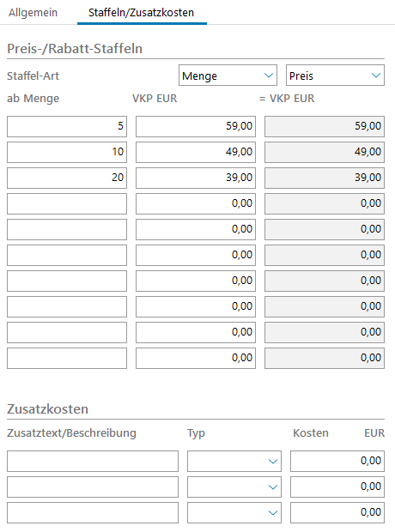
Task: Click the fourth empty ab Menge field
Action: [x=67, y=281]
